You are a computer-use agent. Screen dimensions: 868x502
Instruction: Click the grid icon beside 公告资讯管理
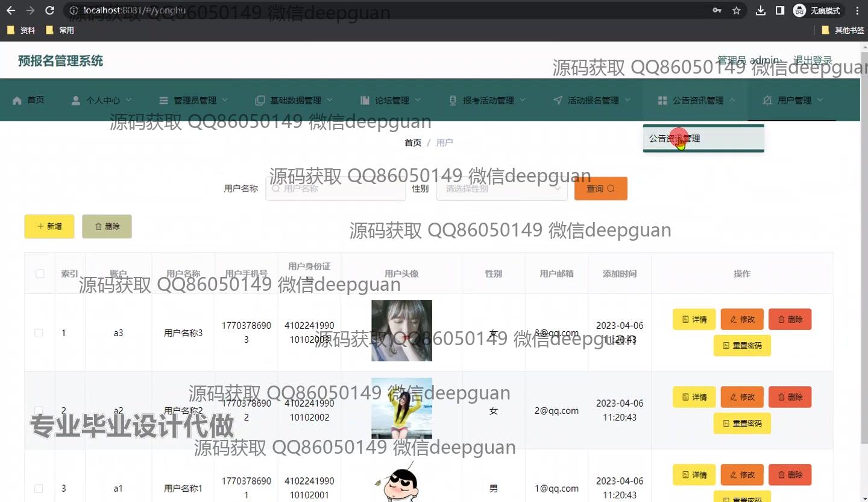click(662, 100)
